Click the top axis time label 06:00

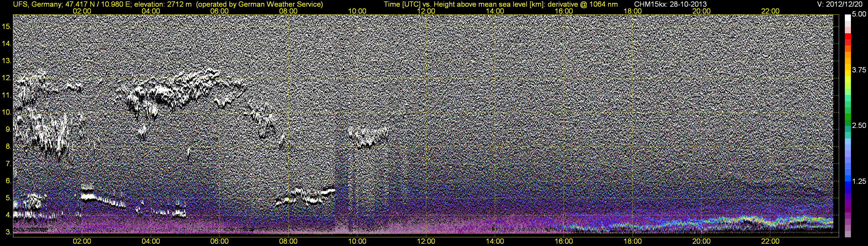click(219, 11)
